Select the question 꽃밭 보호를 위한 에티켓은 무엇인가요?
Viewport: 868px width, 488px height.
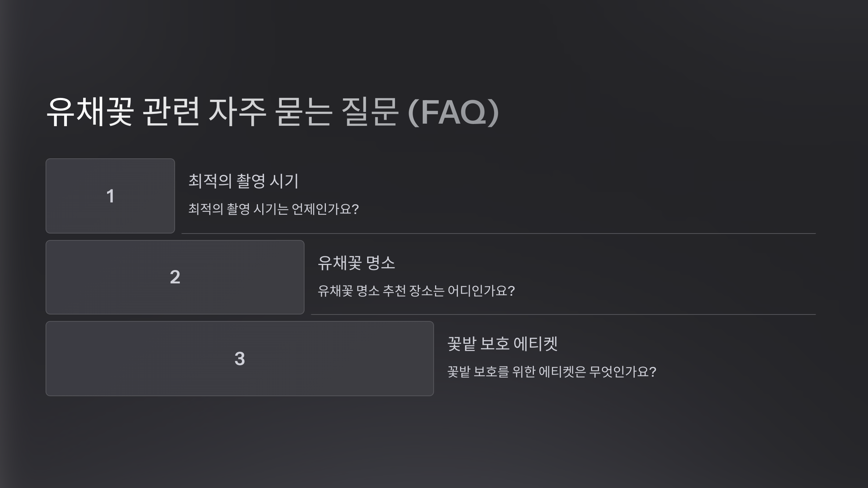pos(552,372)
